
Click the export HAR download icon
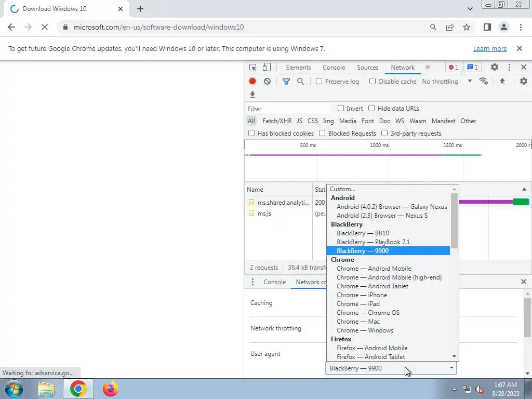pos(252,95)
